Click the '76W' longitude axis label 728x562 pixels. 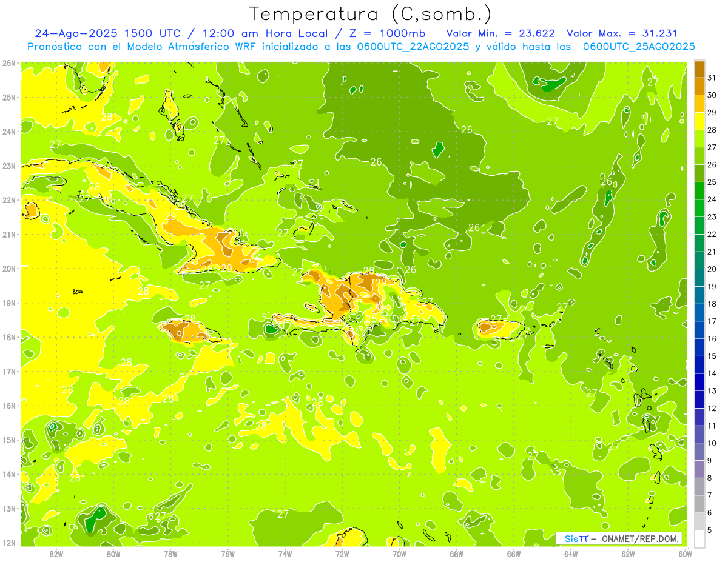pyautogui.click(x=228, y=554)
